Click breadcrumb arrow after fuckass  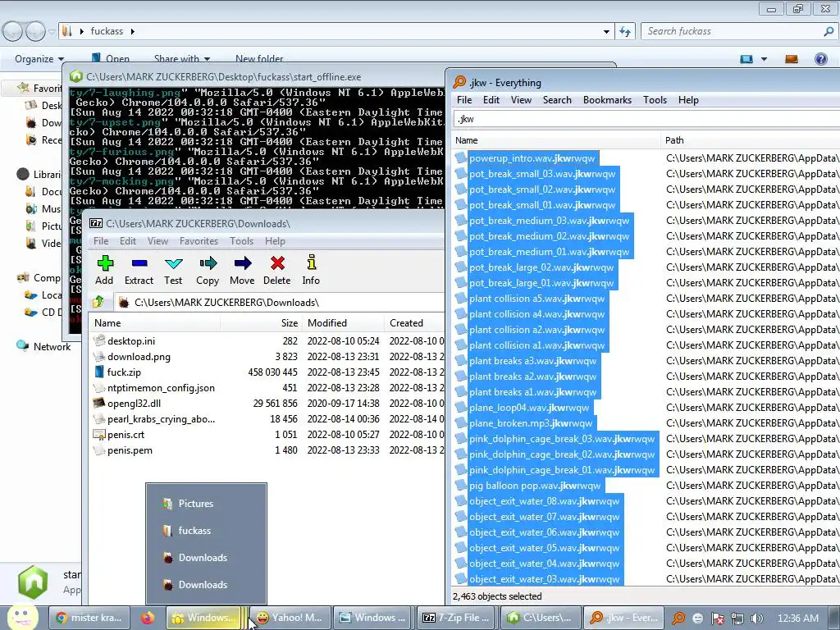pos(132,32)
